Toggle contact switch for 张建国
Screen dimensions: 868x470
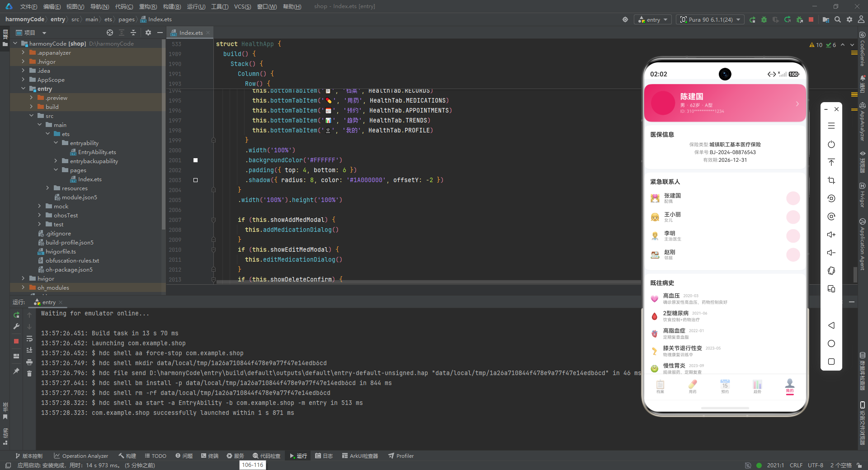793,198
